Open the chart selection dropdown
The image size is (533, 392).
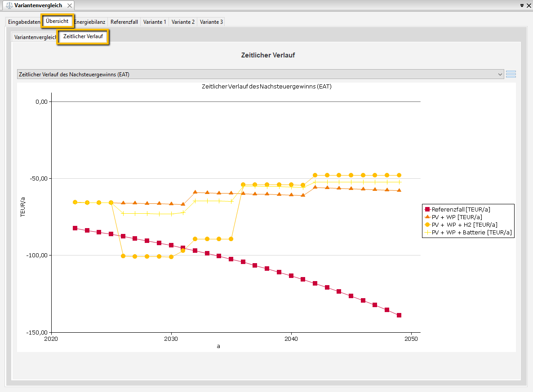point(261,74)
